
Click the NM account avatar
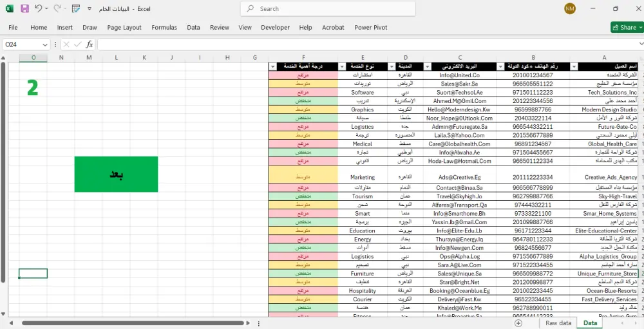570,8
